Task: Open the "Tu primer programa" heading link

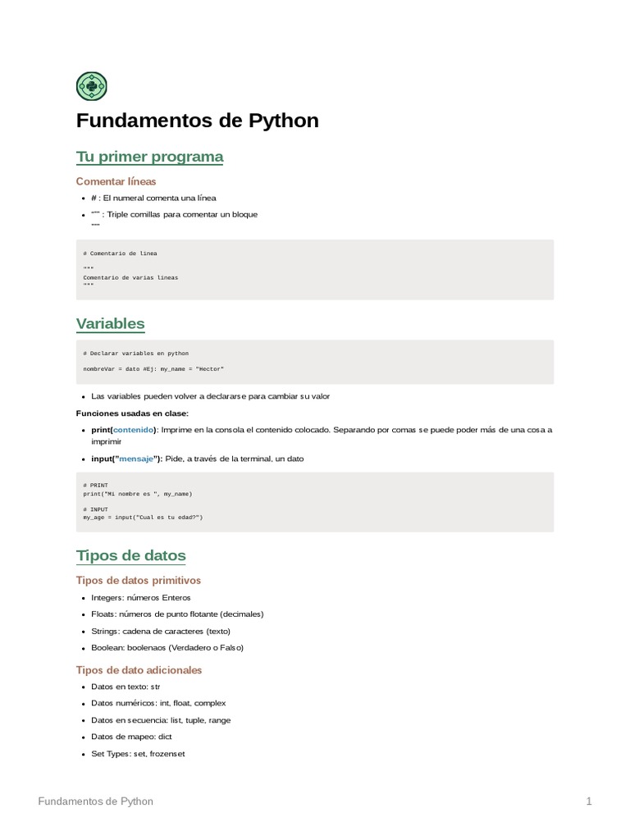Action: coord(149,157)
